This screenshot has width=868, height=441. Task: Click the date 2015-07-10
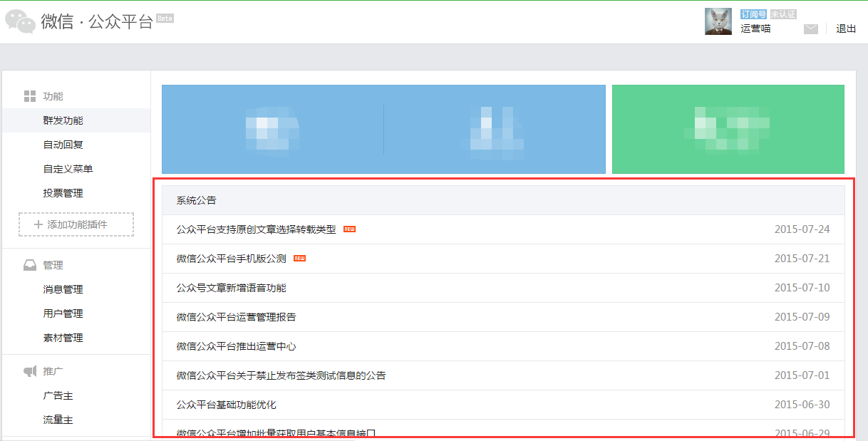802,288
